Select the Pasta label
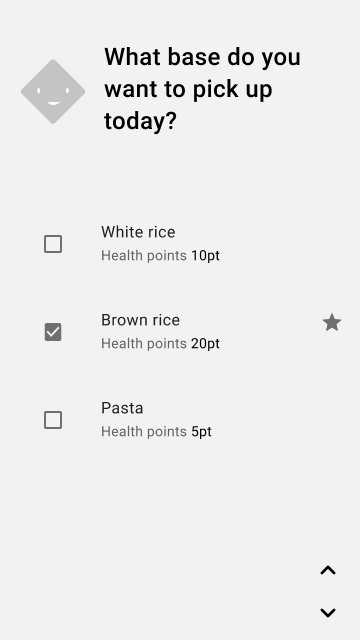360x640 pixels. click(x=122, y=408)
